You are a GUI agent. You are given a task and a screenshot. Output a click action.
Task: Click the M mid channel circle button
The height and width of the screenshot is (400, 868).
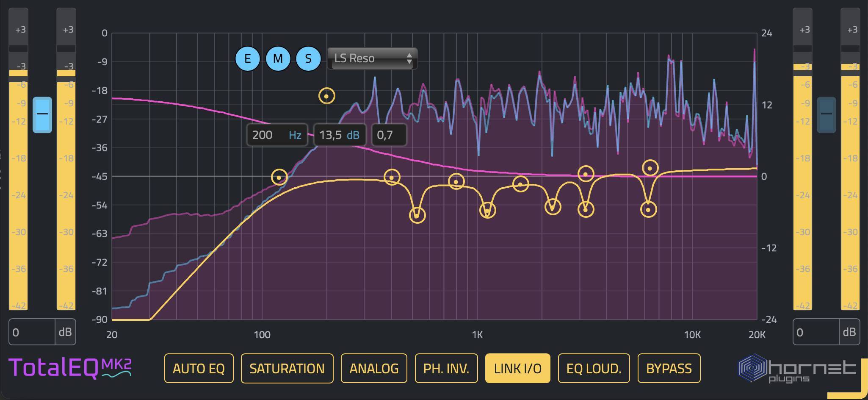(278, 58)
